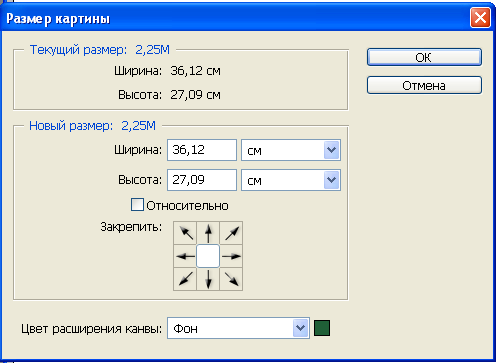Set anchor to bottom-center down arrow
Image resolution: width=498 pixels, height=363 pixels.
[x=208, y=279]
